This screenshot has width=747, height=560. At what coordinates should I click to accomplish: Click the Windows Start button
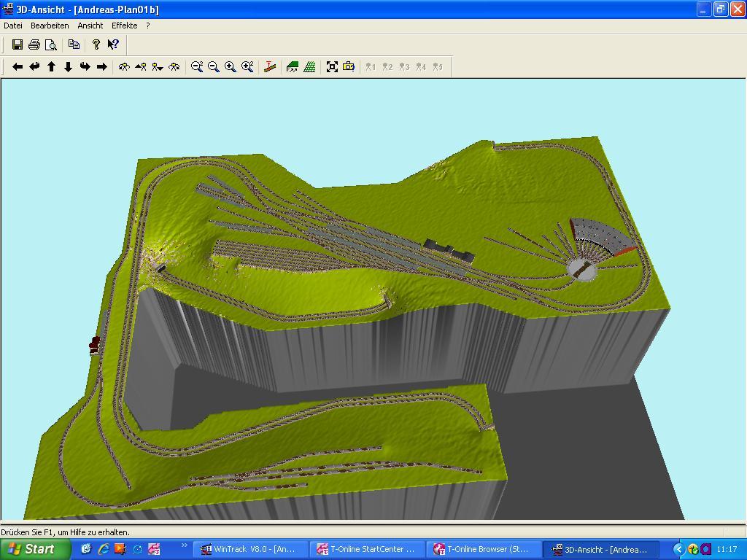pyautogui.click(x=35, y=549)
